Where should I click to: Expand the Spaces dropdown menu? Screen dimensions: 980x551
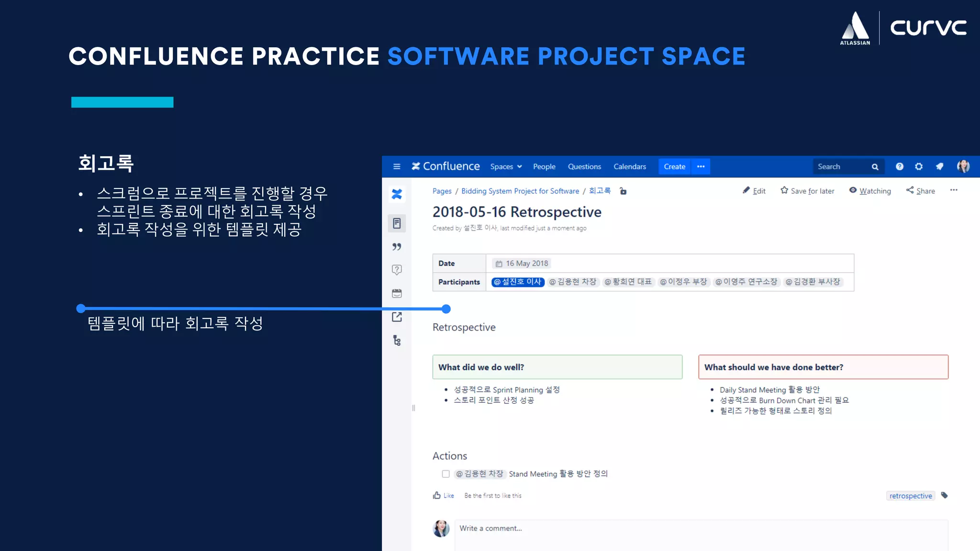point(506,166)
